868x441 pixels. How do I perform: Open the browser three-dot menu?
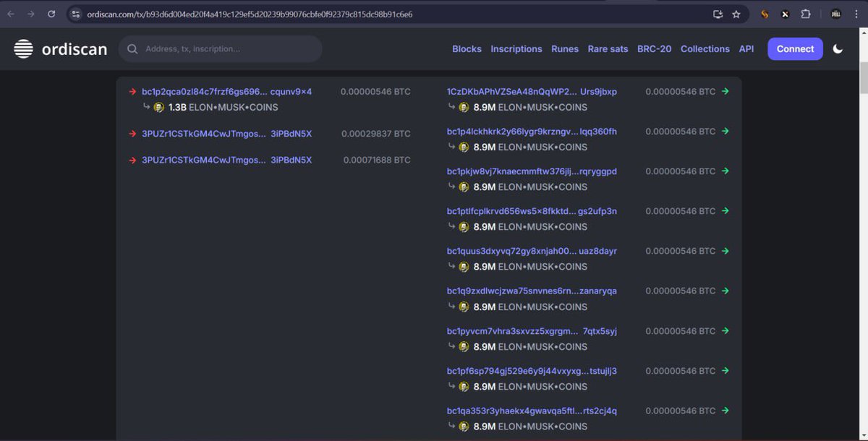856,14
